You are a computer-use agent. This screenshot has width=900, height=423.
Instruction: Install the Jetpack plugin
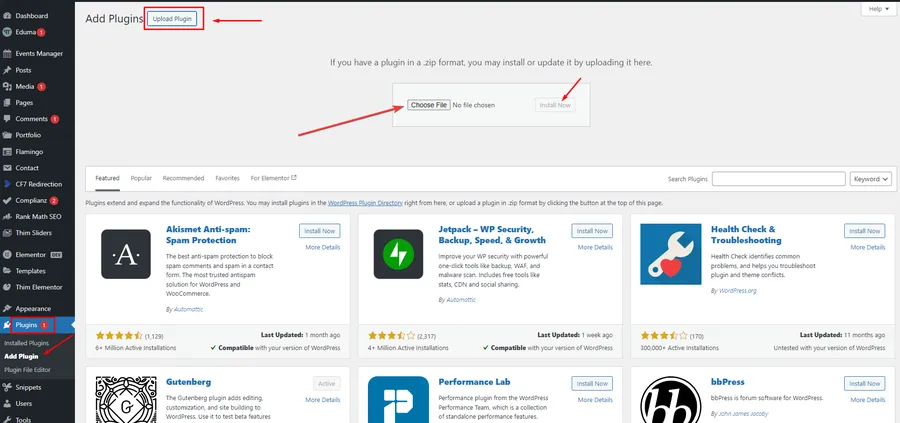click(592, 231)
